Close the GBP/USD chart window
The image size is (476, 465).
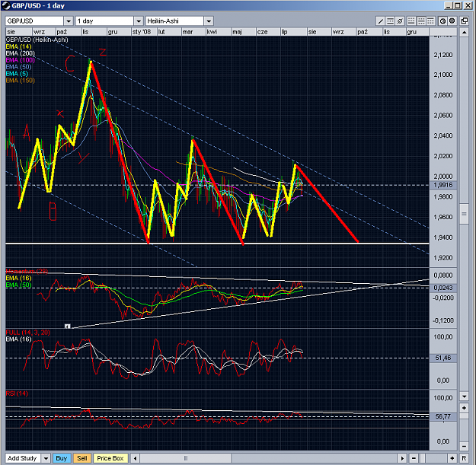[468, 5]
